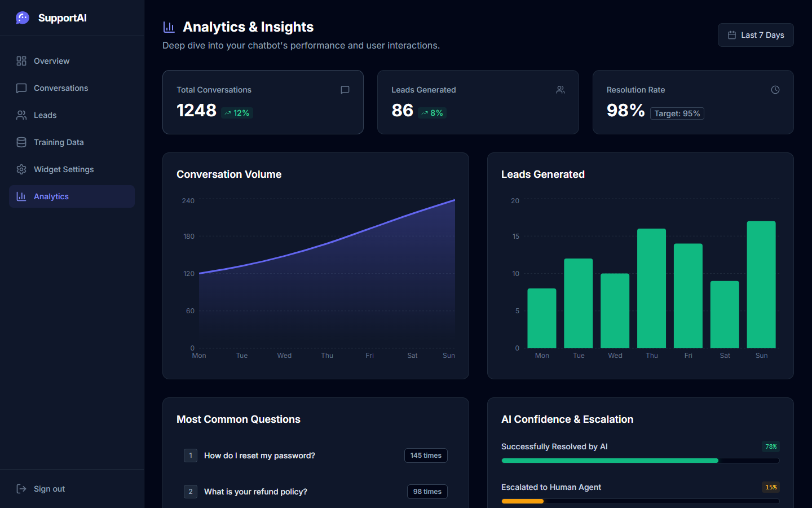Open Widget Settings
This screenshot has height=508, width=812.
[72, 169]
